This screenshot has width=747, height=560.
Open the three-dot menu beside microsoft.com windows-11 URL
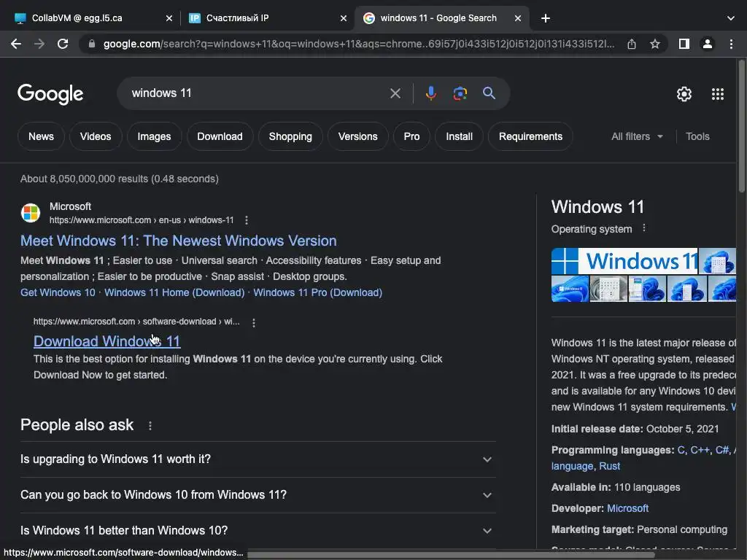pyautogui.click(x=247, y=220)
